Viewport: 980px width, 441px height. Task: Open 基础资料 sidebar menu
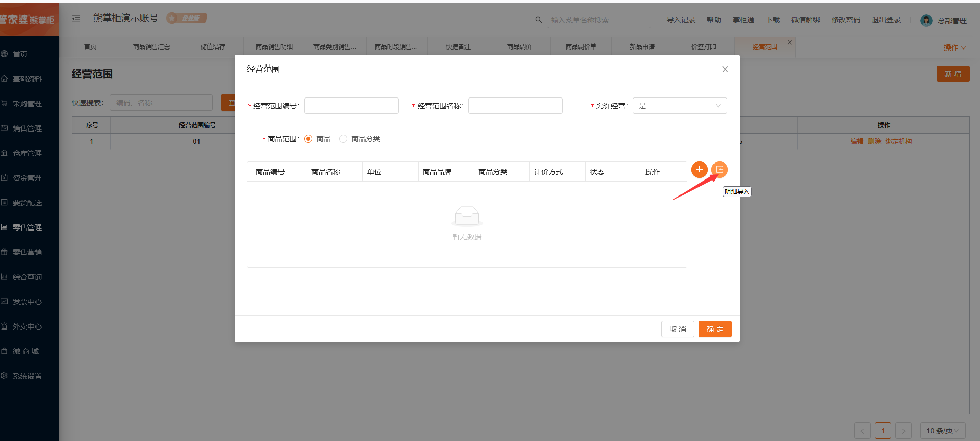pyautogui.click(x=27, y=79)
